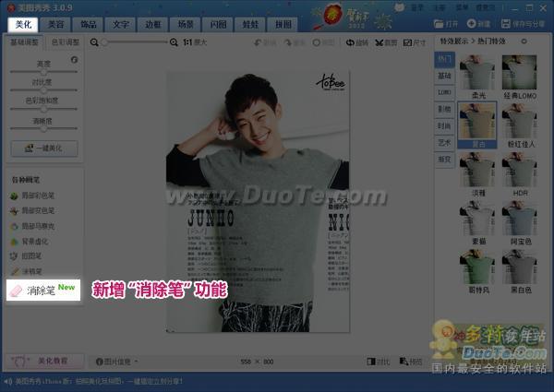This screenshot has height=392, width=554.
Task: Click the 原图 restore original button
Action: coord(323,42)
